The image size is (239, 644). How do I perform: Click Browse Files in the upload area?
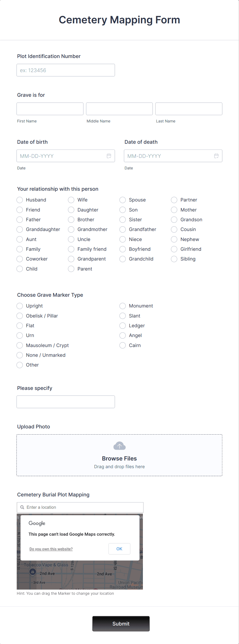pyautogui.click(x=120, y=458)
